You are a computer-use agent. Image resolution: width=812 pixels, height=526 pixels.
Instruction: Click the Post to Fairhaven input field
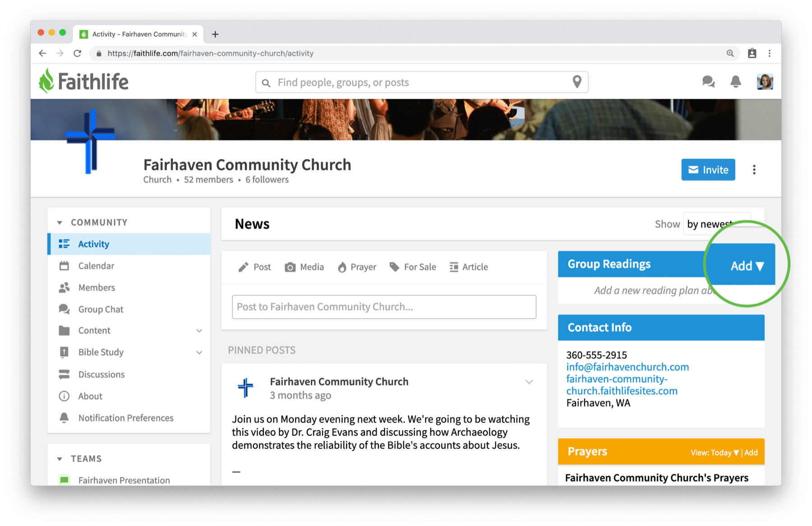[384, 307]
